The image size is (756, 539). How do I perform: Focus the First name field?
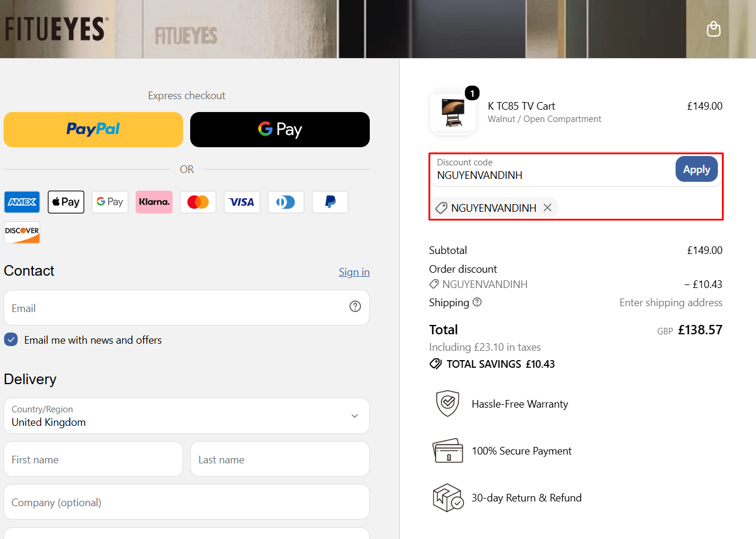pyautogui.click(x=93, y=459)
